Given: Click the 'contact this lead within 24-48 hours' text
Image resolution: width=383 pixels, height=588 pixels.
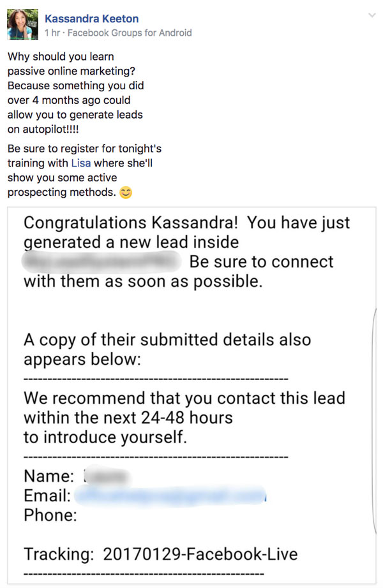Looking at the screenshot, I should pyautogui.click(x=184, y=418).
